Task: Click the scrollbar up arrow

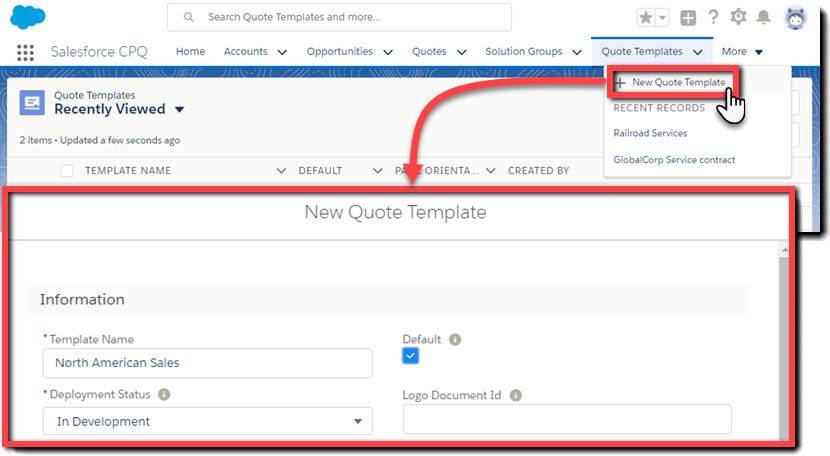Action: [x=784, y=250]
